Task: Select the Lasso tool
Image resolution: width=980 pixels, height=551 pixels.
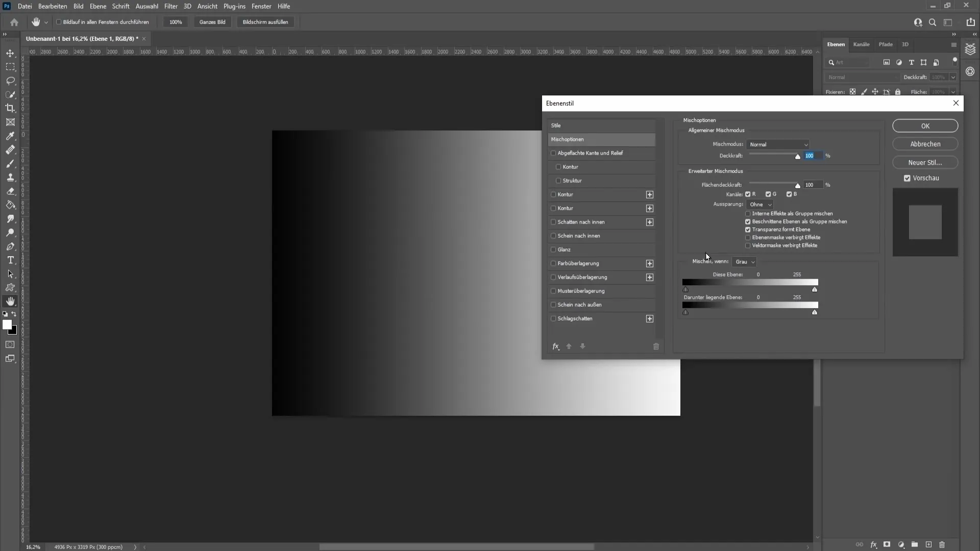Action: click(x=10, y=81)
